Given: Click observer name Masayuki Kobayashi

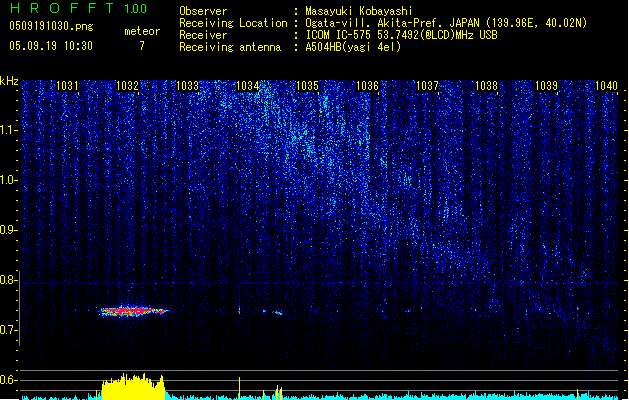Looking at the screenshot, I should pos(359,11).
